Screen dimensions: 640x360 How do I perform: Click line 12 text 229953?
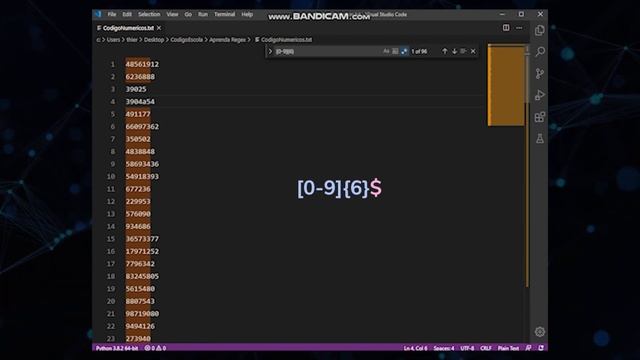point(138,201)
